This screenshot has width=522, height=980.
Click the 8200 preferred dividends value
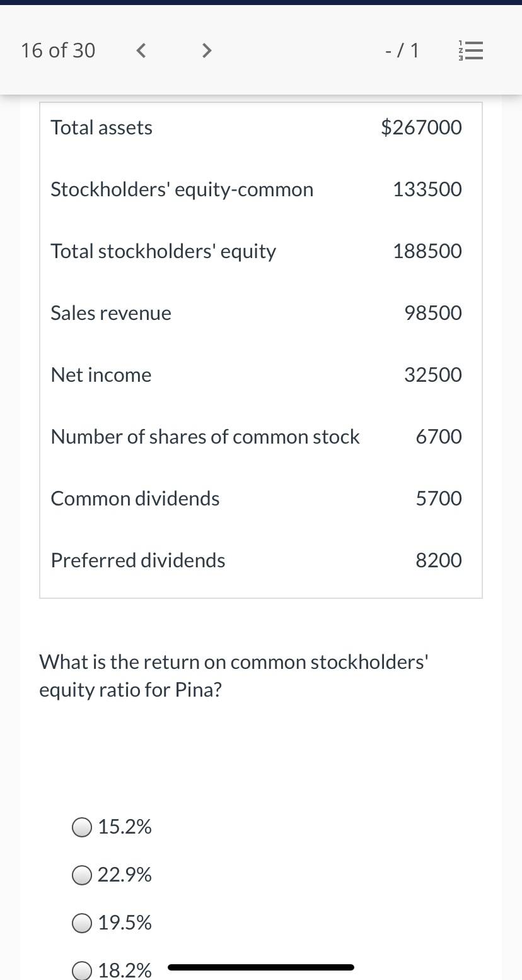439,560
